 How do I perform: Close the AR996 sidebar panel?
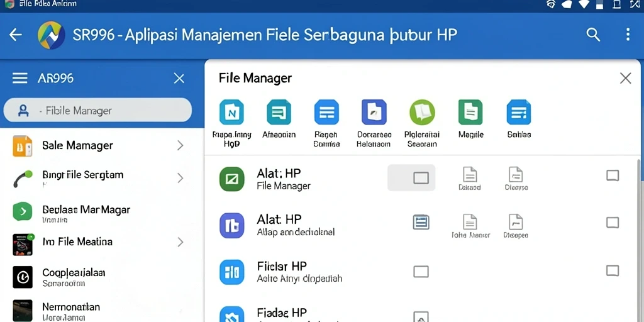click(179, 78)
